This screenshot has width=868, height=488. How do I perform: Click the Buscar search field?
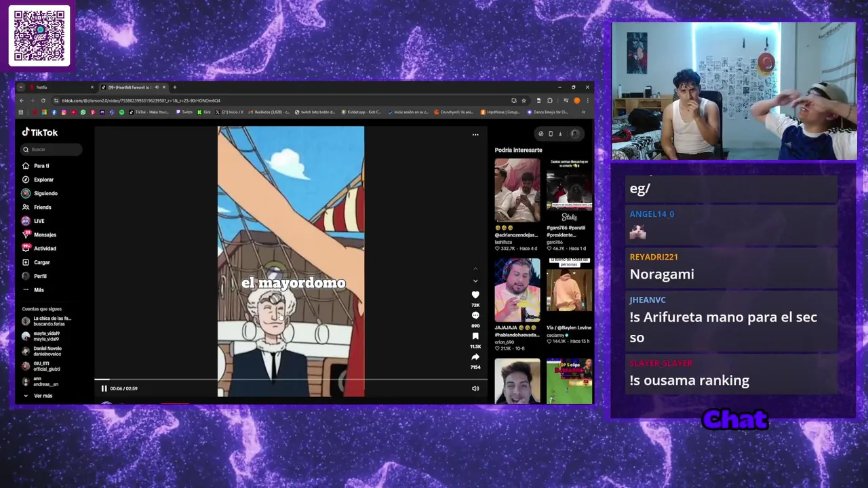(51, 149)
